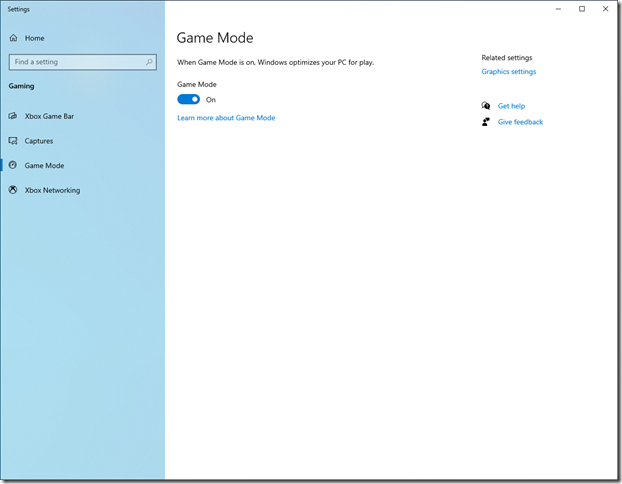Viewport: 622px width, 484px height.
Task: Click the Gaming category heading
Action: (x=21, y=86)
